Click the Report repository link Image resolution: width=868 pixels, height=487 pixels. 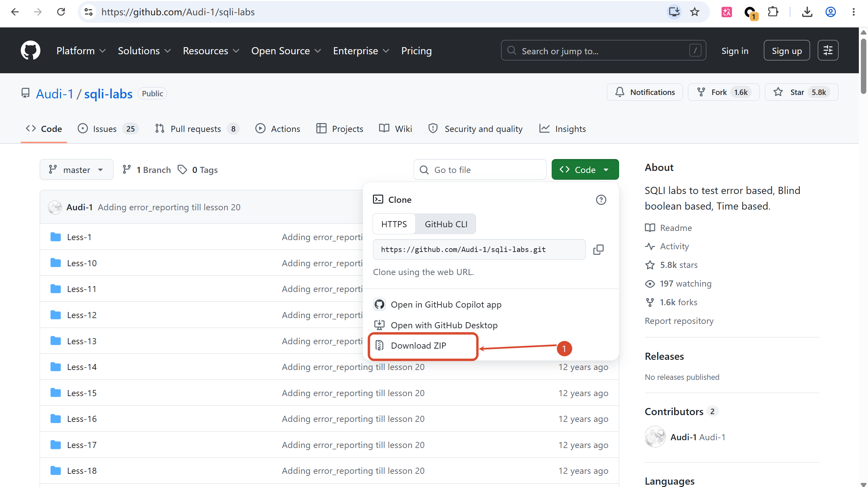679,321
